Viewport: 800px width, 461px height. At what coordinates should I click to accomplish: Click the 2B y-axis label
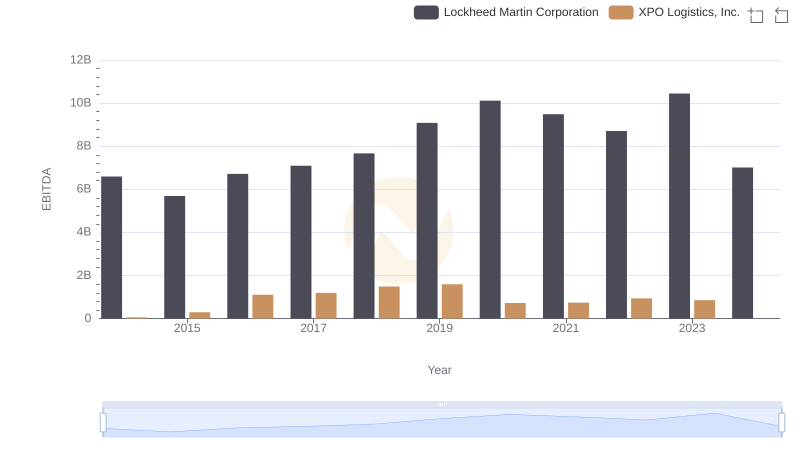click(x=84, y=275)
